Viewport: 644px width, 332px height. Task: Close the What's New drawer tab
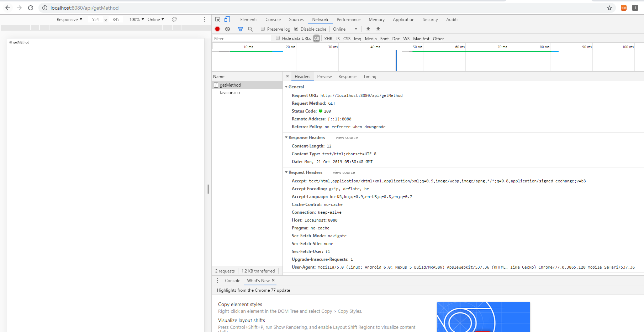click(273, 280)
